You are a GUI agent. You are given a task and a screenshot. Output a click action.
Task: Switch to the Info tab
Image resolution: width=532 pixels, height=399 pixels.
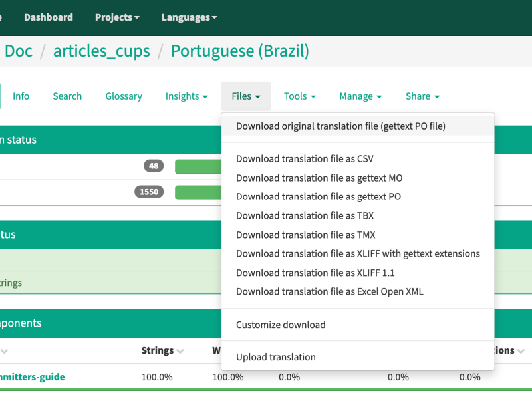(21, 96)
